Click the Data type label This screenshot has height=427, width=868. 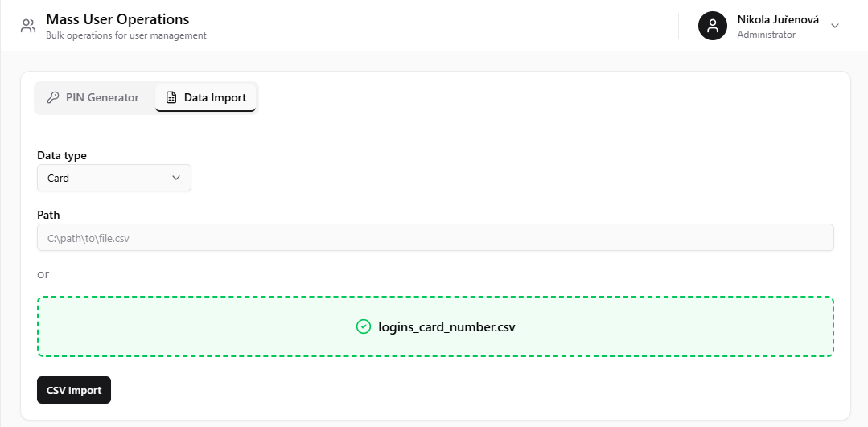point(62,155)
